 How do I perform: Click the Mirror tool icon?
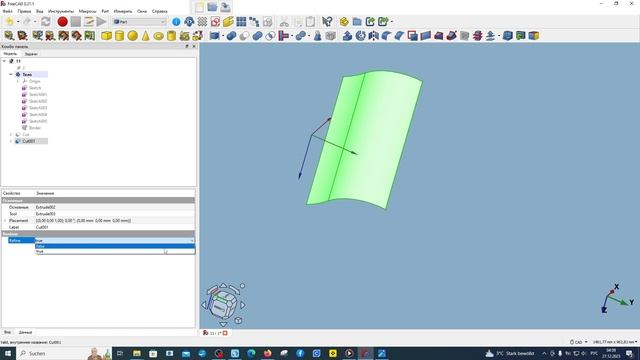(373, 36)
